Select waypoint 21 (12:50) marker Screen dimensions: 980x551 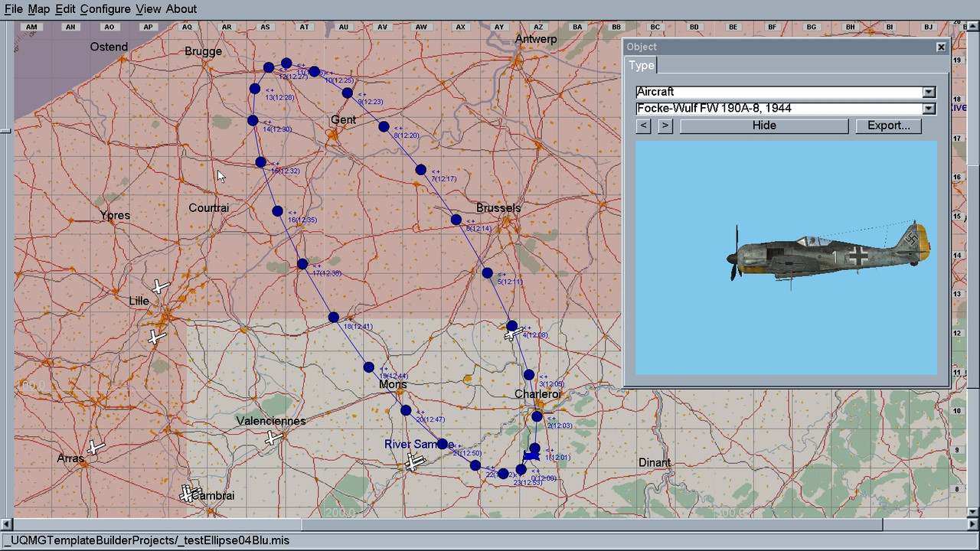coord(443,445)
